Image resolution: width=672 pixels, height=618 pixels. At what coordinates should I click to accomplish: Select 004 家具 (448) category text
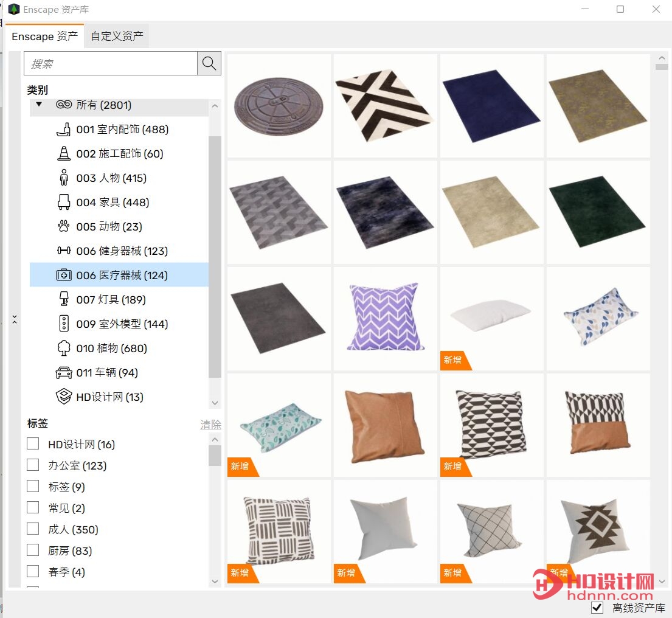point(113,203)
